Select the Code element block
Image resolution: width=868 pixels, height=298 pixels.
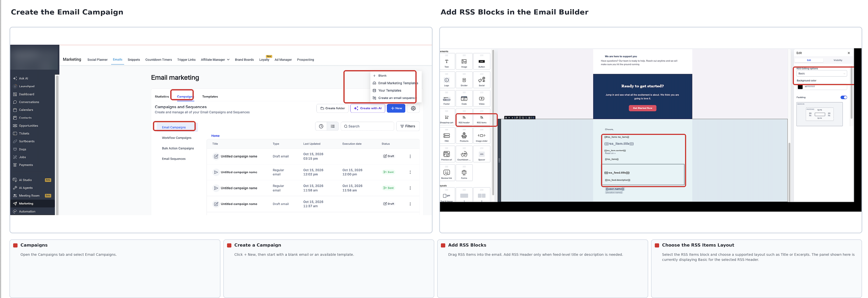[464, 98]
